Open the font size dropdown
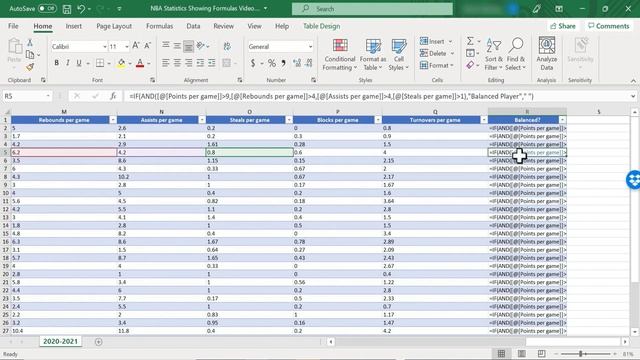This screenshot has width=640, height=360. [127, 47]
